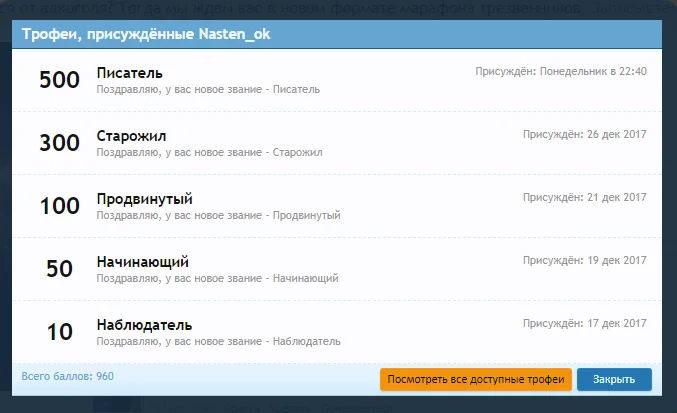Image resolution: width=677 pixels, height=413 pixels.
Task: Open the 'Начинающий' trophy title
Action: tap(142, 262)
